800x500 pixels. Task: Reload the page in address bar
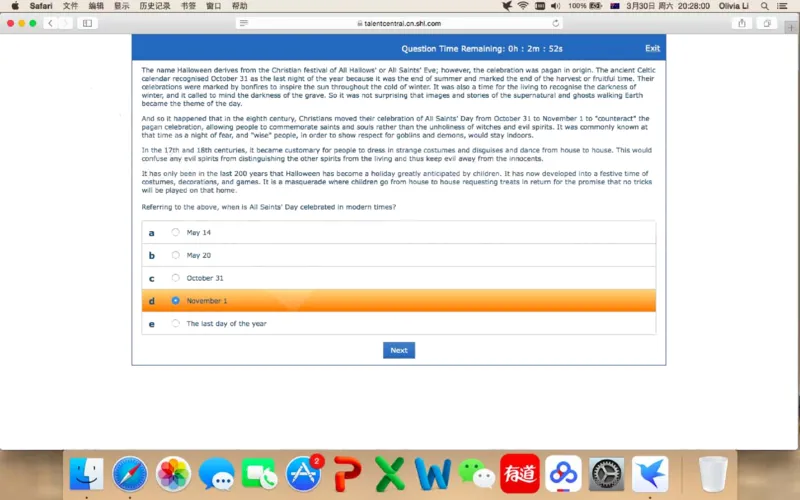[556, 23]
